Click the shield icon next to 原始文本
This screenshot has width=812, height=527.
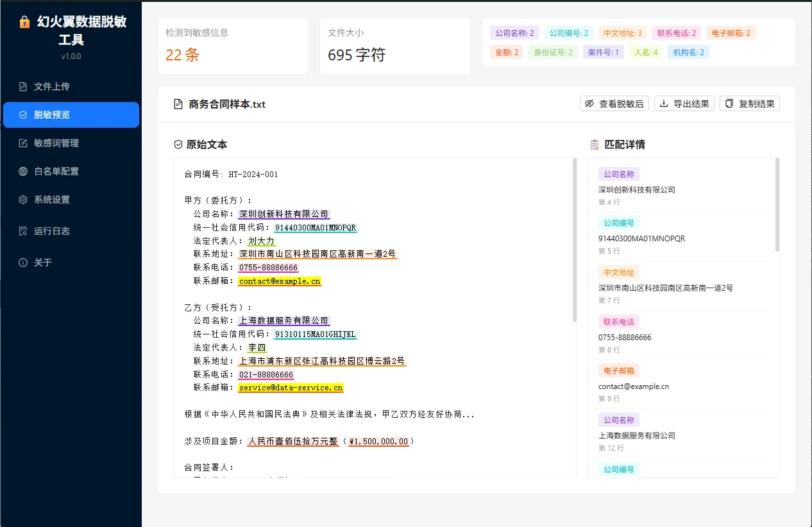(178, 144)
